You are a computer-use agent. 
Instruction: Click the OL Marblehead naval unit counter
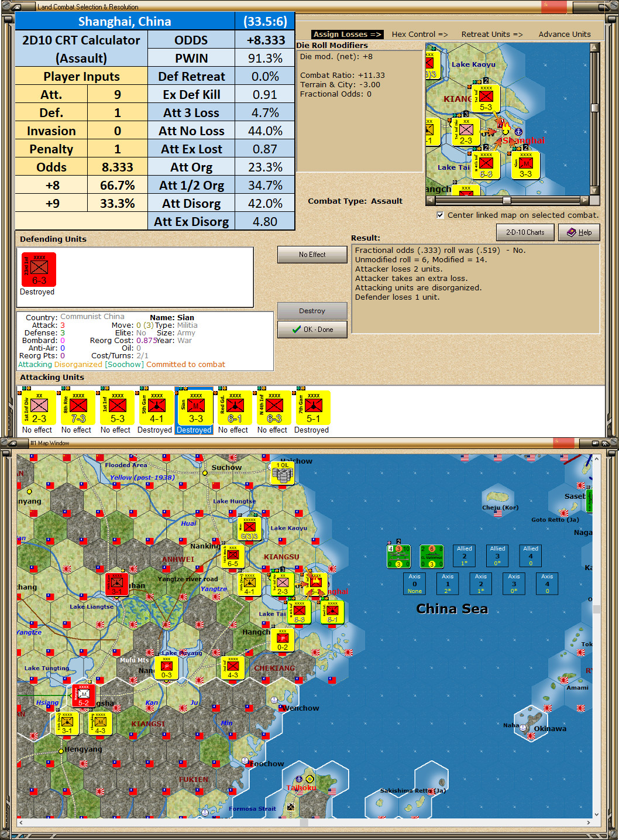point(432,557)
